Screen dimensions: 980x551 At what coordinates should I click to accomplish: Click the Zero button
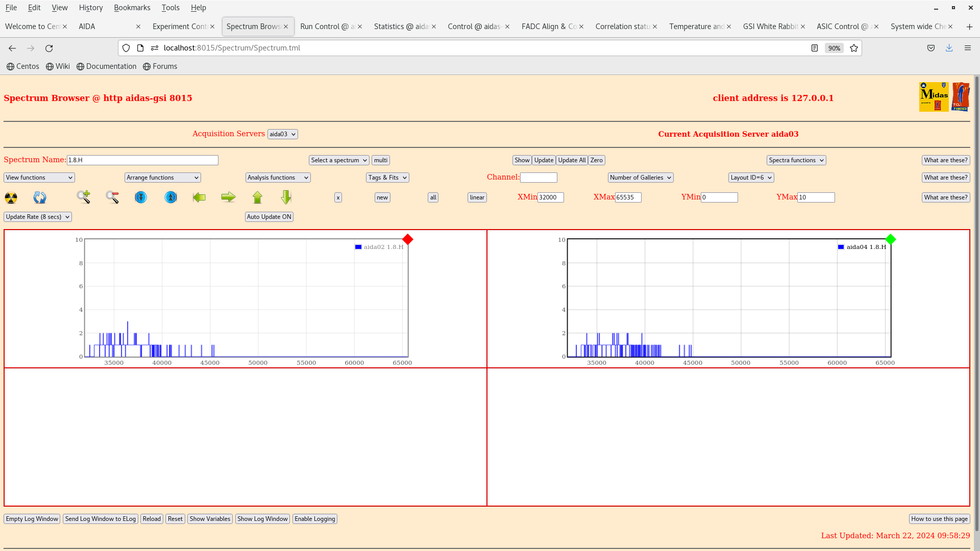point(597,160)
